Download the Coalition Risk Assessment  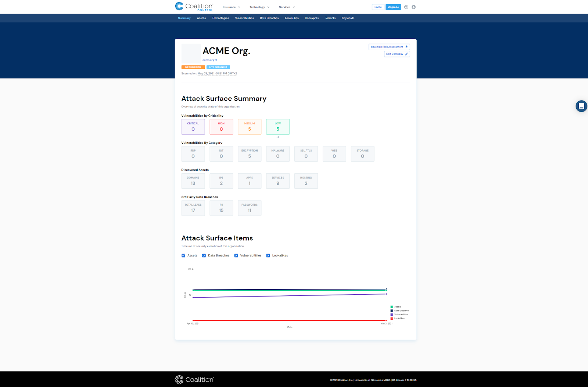pyautogui.click(x=389, y=47)
